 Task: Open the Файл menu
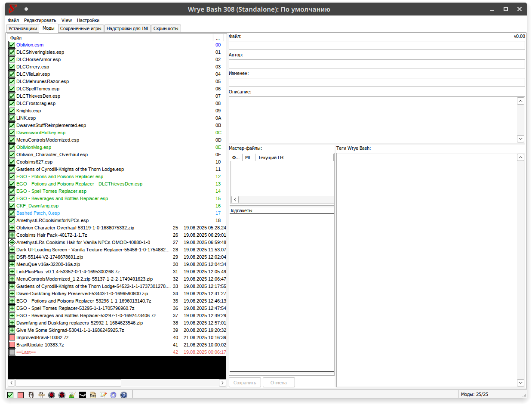[13, 20]
